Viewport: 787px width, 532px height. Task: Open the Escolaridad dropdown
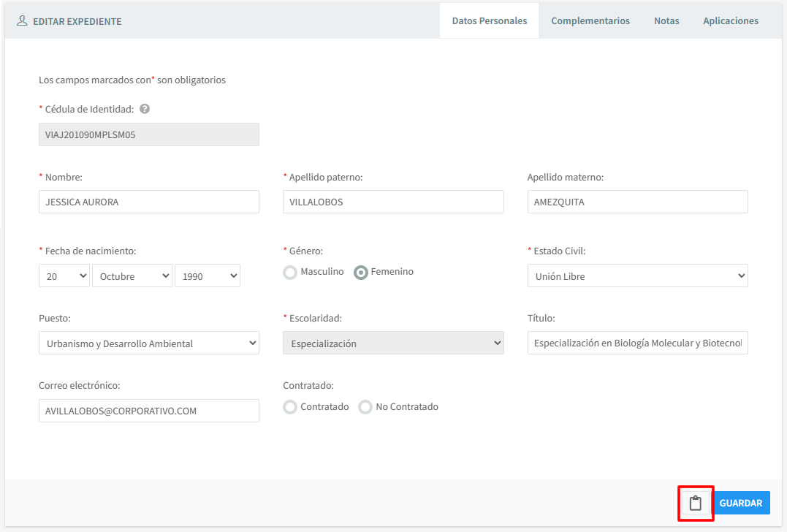(x=393, y=343)
